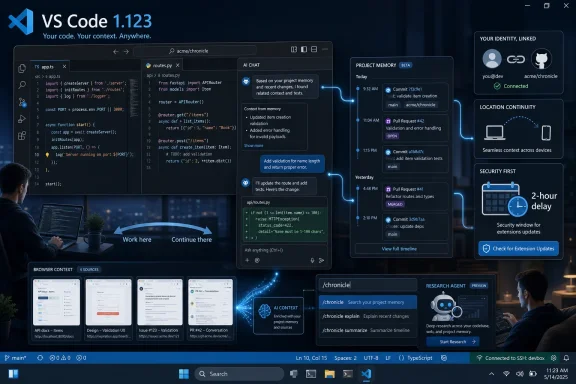
Task: Click the lightbulb code action on line 10
Action: click(47, 155)
